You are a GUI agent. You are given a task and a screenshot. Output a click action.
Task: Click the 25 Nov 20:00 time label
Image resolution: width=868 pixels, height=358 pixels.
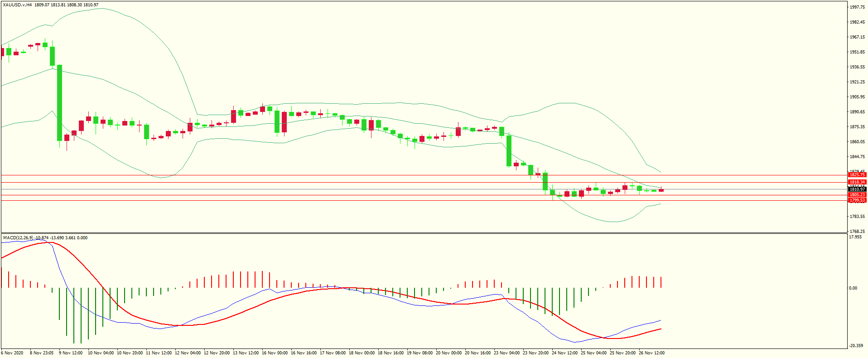(x=622, y=353)
